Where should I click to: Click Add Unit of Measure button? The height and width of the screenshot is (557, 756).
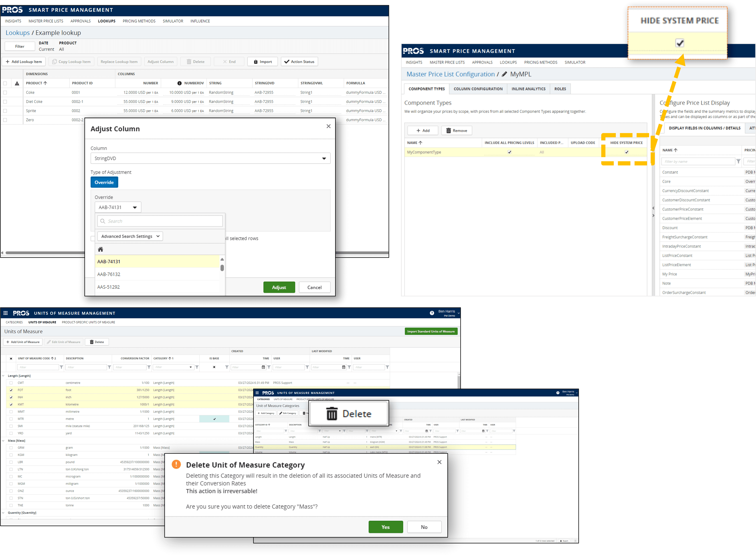coord(23,342)
